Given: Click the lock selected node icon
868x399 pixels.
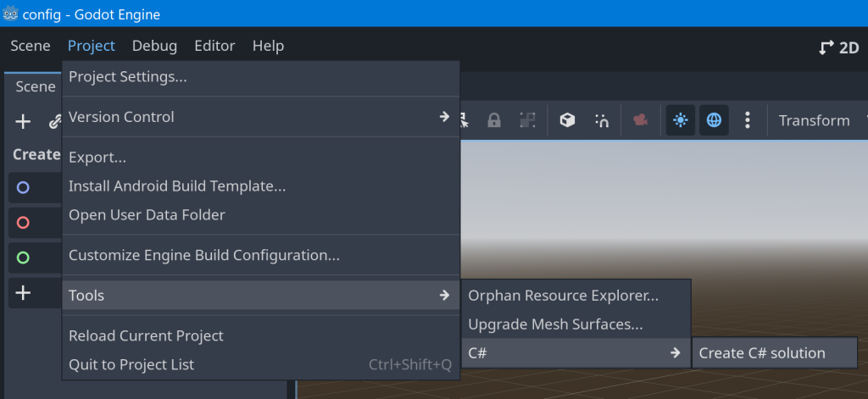Looking at the screenshot, I should [493, 121].
